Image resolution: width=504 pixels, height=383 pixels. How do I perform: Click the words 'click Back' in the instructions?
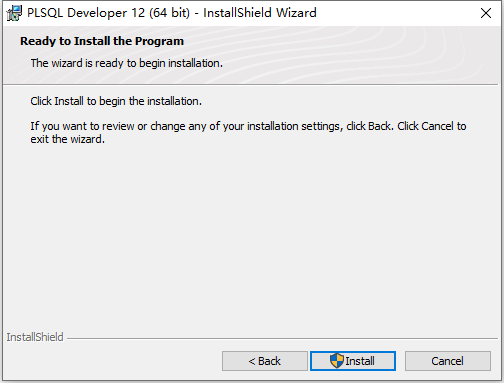tap(369, 126)
